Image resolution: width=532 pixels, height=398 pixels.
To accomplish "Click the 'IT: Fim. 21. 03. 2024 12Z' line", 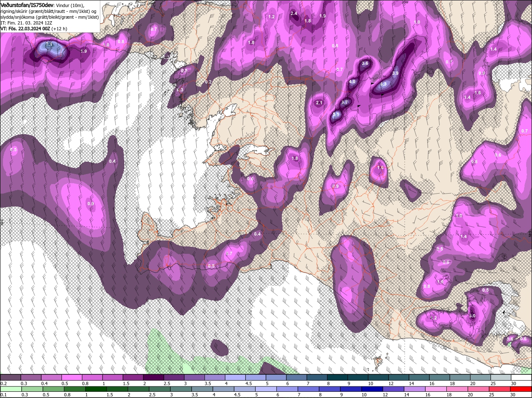I will 26,23.
